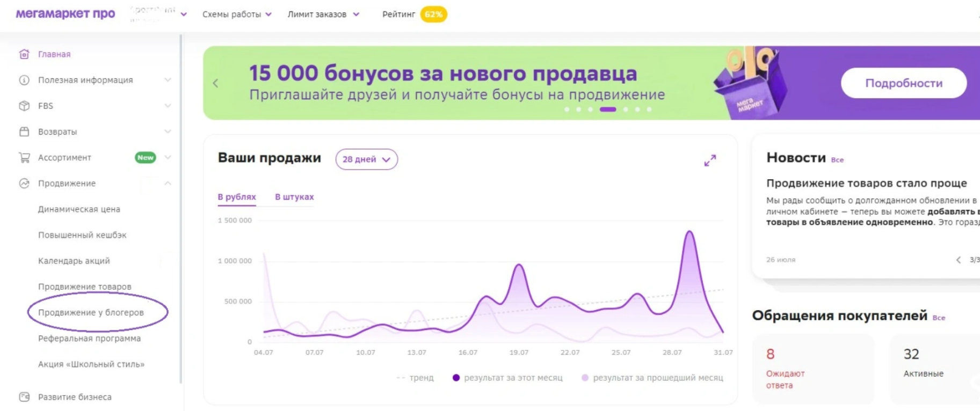The image size is (980, 411).
Task: Select the active banner carousel indicator
Action: [608, 109]
